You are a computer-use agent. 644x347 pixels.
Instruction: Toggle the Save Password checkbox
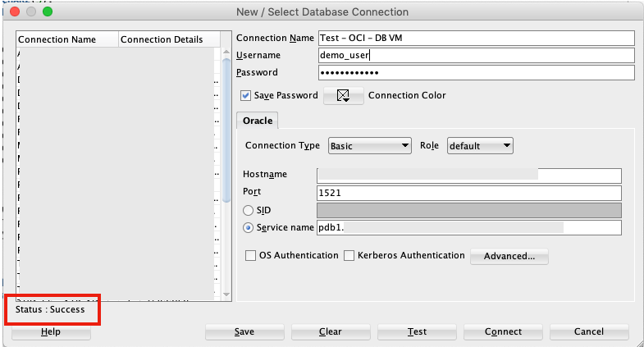[x=246, y=96]
